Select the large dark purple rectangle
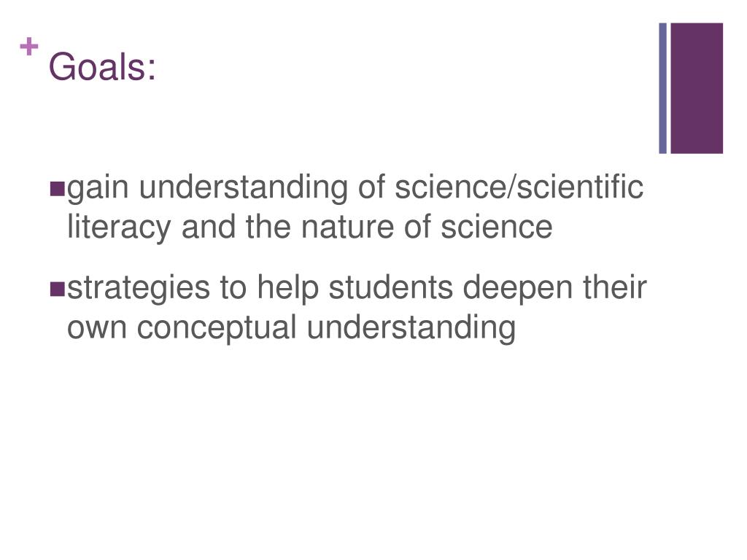The image size is (747, 560). tap(697, 88)
